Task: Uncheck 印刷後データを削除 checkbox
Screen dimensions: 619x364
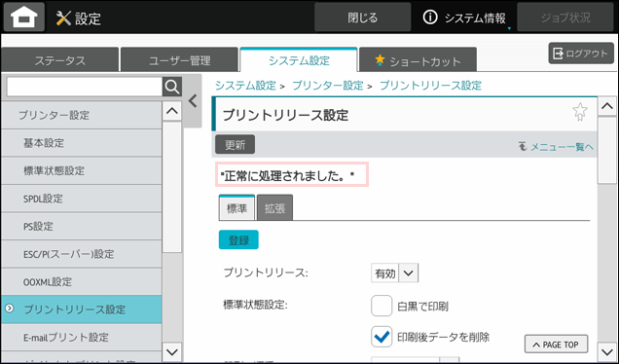Action: coord(382,337)
